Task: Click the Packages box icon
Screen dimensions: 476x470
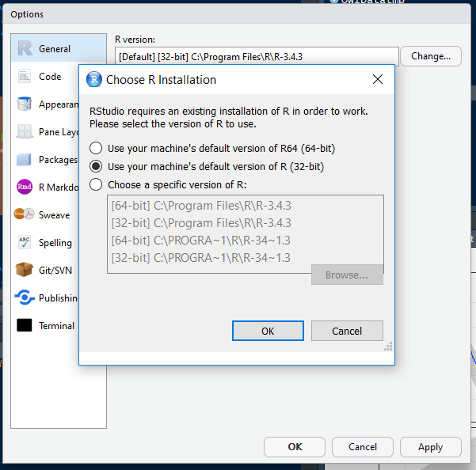Action: (24, 160)
